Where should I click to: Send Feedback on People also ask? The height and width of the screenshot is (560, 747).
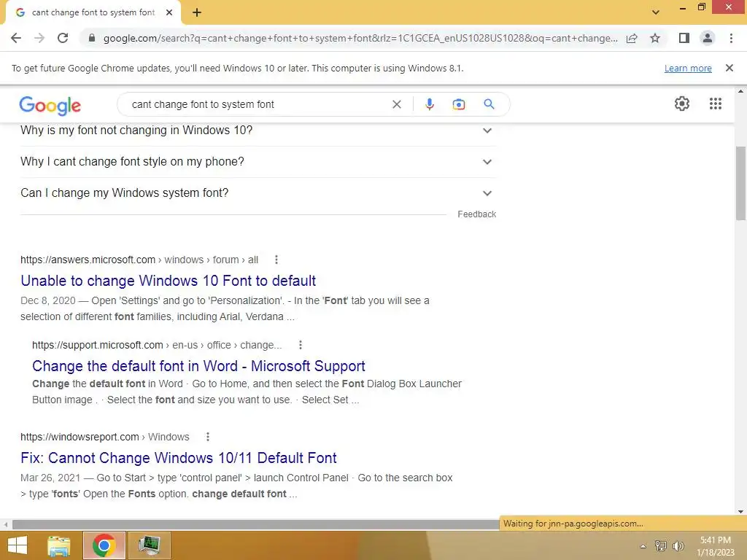pos(476,214)
